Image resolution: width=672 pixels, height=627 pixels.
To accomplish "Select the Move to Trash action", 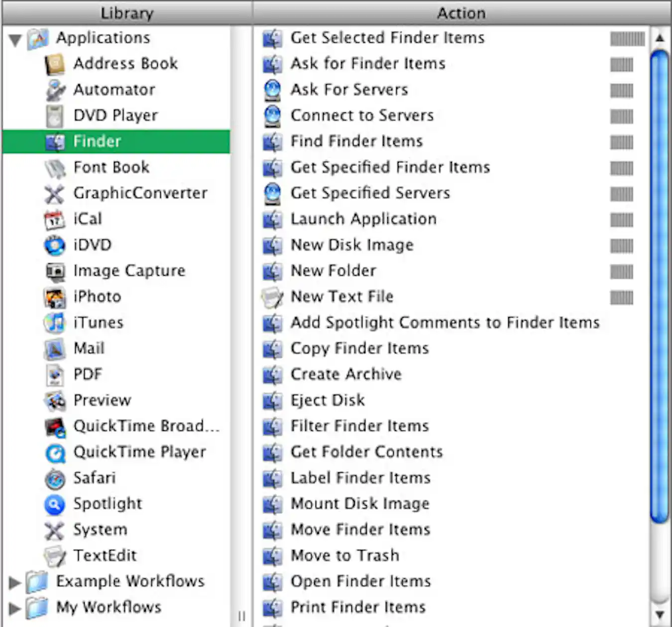I will [344, 555].
